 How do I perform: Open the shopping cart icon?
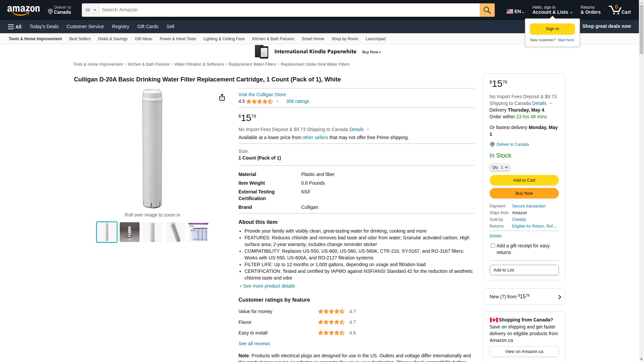pyautogui.click(x=620, y=10)
